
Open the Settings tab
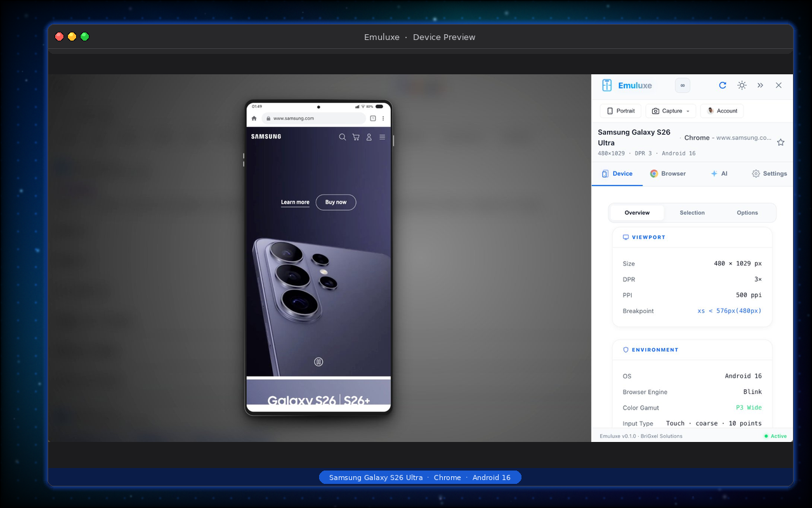click(769, 173)
